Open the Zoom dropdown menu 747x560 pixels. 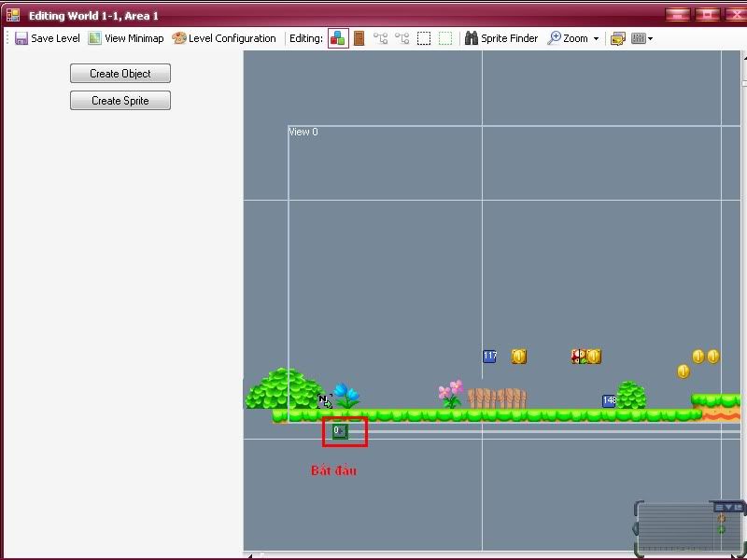tap(573, 38)
